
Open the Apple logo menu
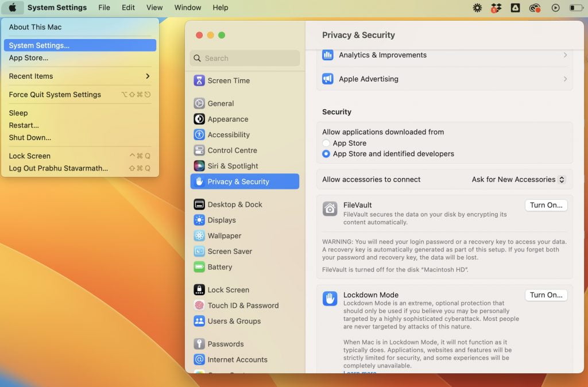point(13,7)
